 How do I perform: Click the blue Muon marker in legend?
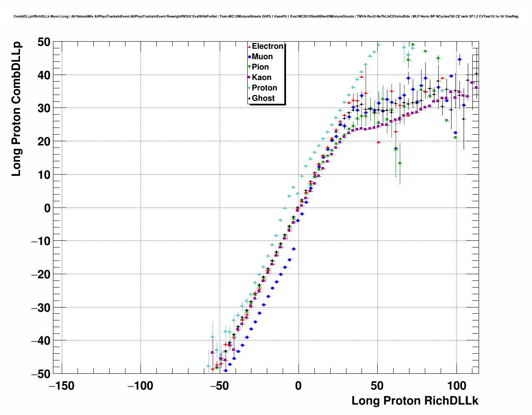click(249, 57)
